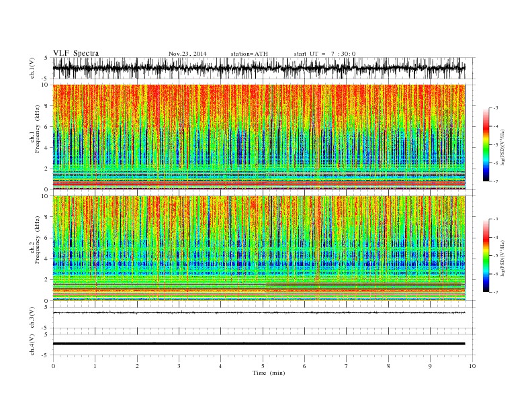Click the ch.1 spectrogram panel
Screen dimensions: 532x411
tap(259, 137)
